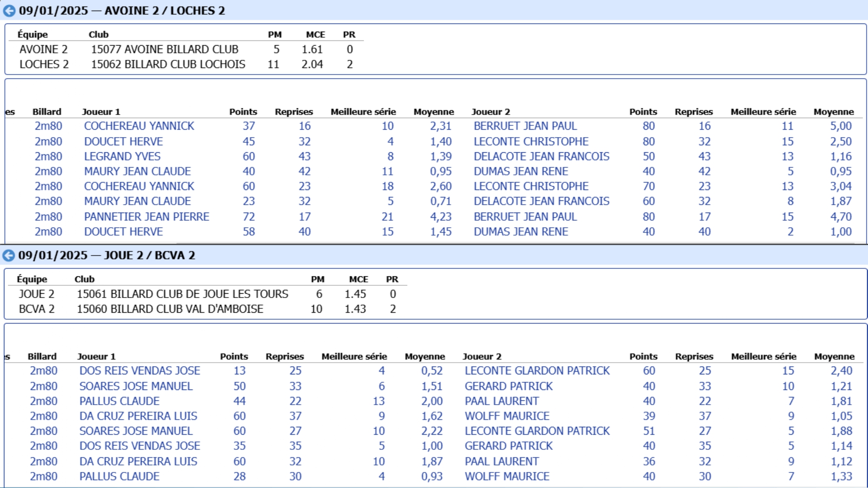Click SOARES JOSE MANUEL in row with 27 reprises
868x488 pixels.
(x=135, y=431)
